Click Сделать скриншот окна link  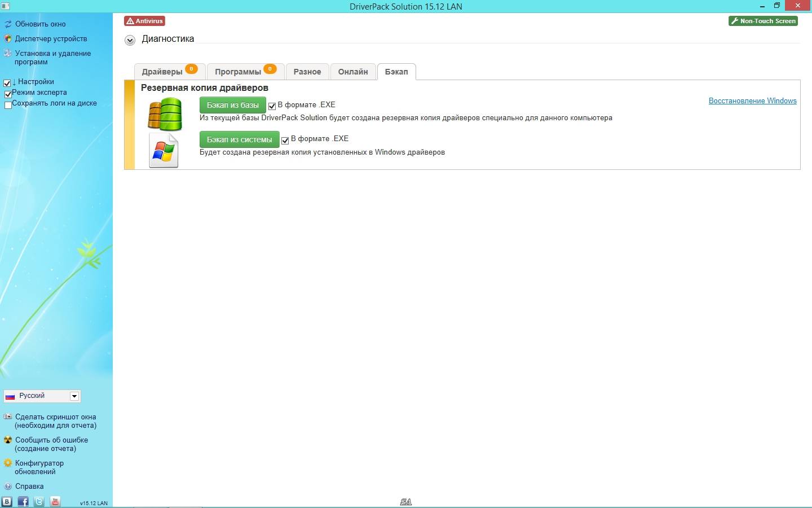[56, 421]
